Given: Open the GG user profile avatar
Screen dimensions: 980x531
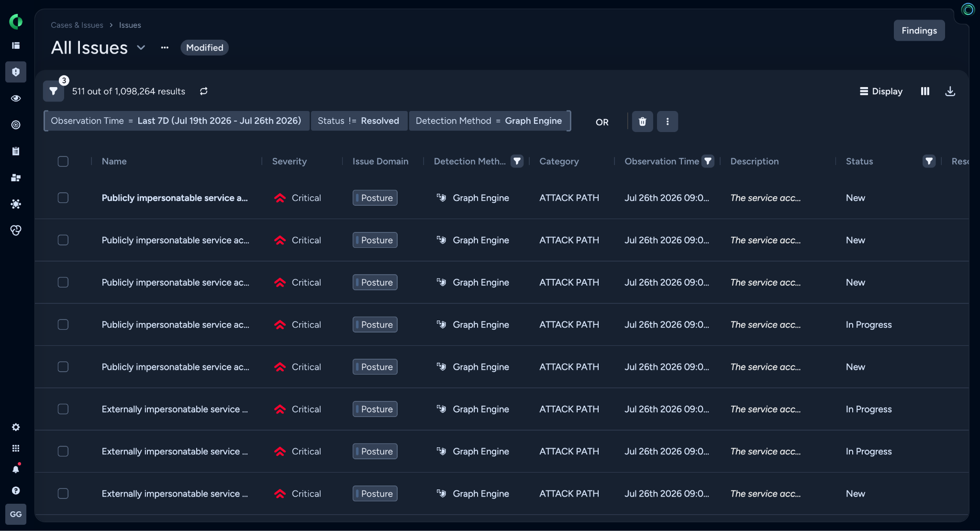Looking at the screenshot, I should pos(16,514).
